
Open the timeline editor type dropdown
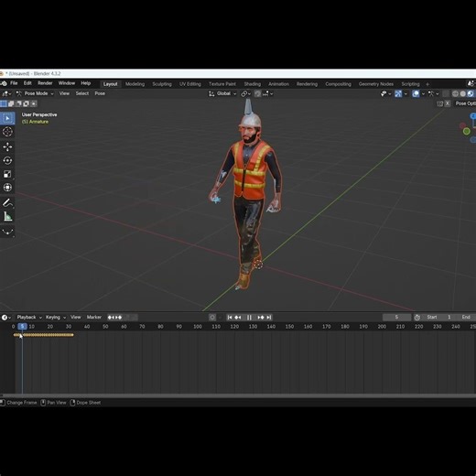(x=6, y=318)
